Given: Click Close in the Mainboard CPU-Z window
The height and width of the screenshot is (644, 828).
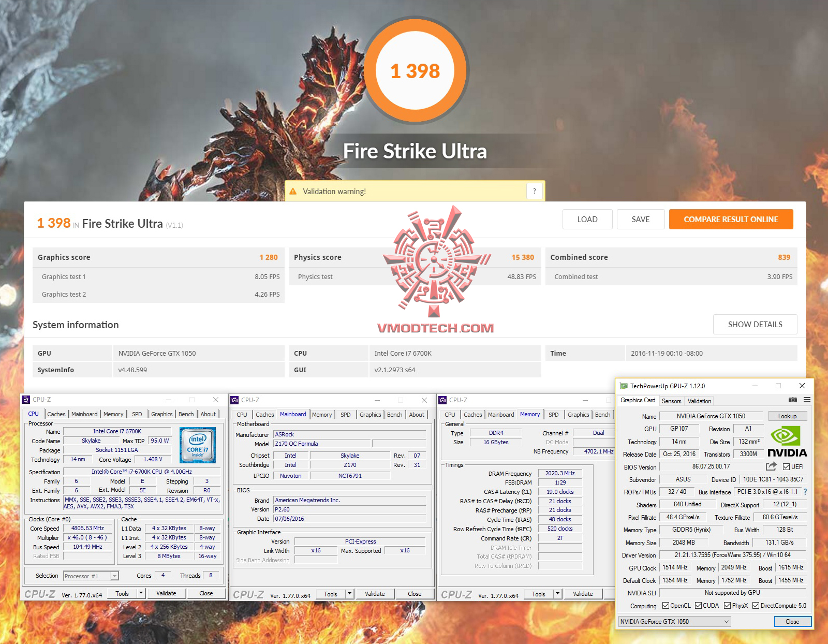Looking at the screenshot, I should point(415,594).
